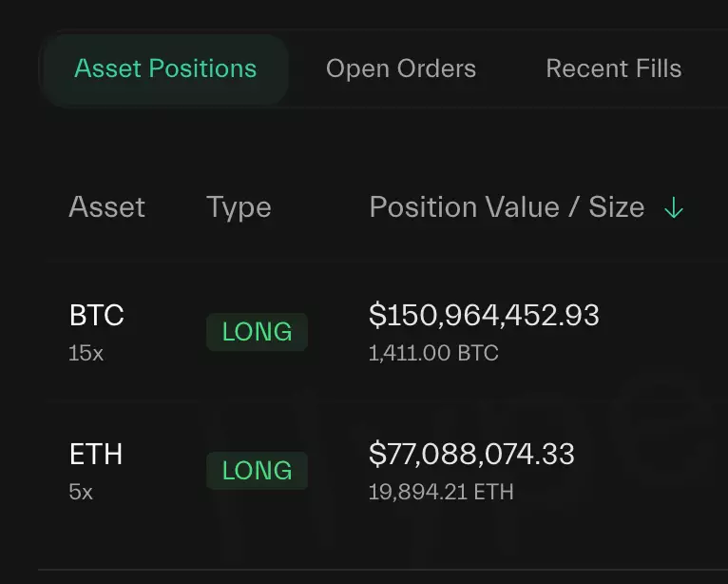Viewport: 728px width, 584px height.
Task: Click the 1,411.00 BTC position size
Action: 433,354
